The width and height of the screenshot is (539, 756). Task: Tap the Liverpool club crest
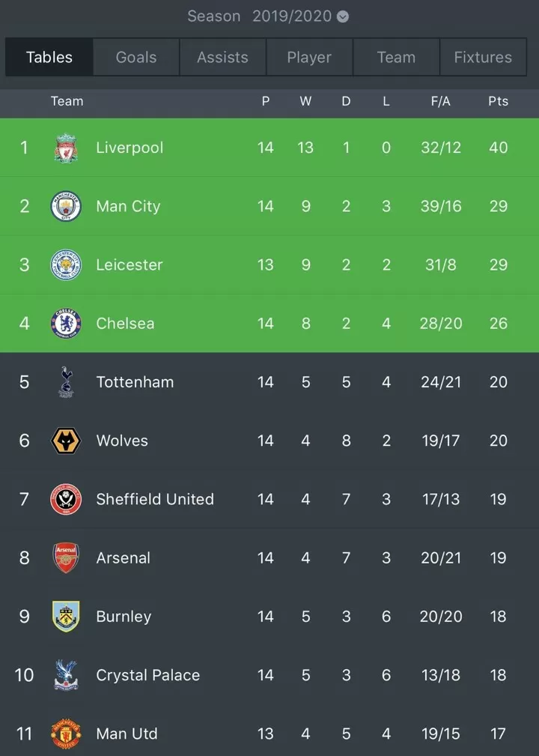coord(66,148)
